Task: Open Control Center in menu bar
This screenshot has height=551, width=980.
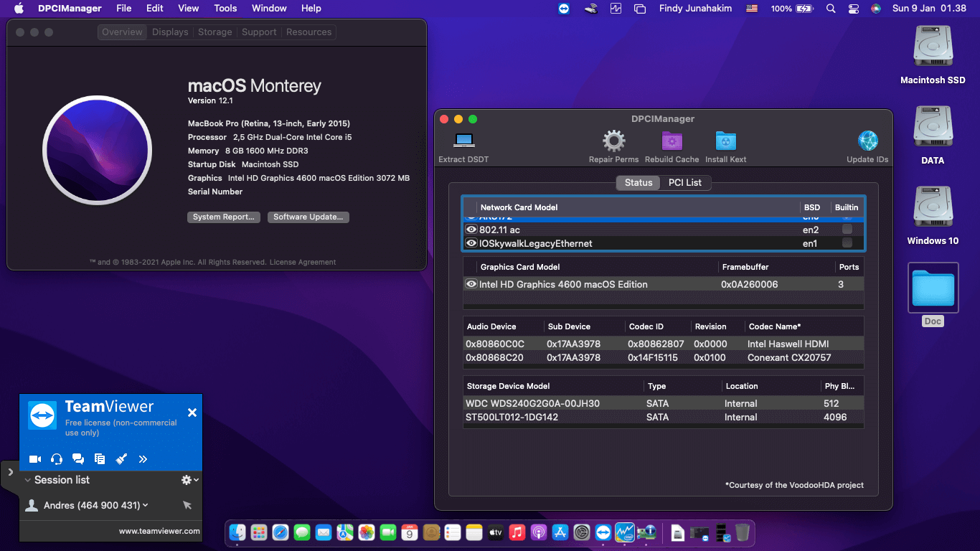Action: 853,9
